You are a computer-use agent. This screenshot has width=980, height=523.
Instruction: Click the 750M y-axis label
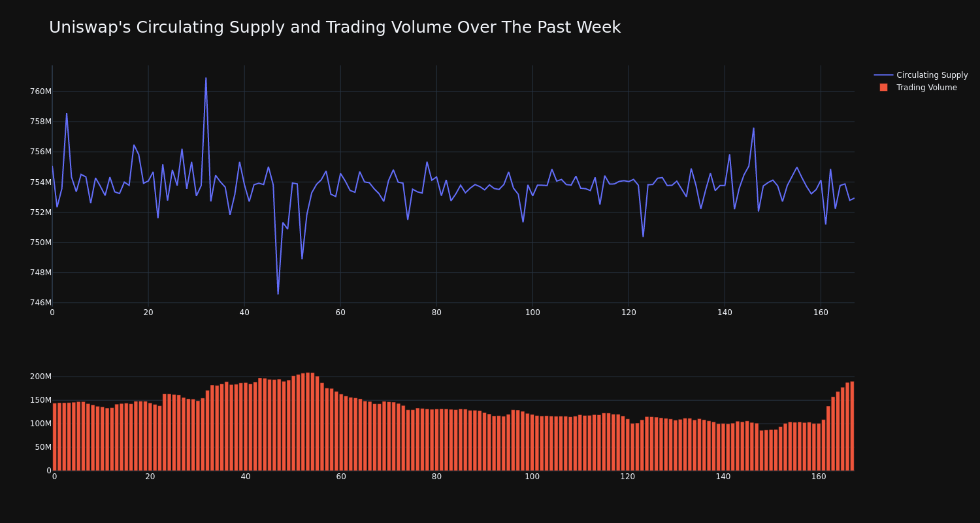click(x=41, y=243)
